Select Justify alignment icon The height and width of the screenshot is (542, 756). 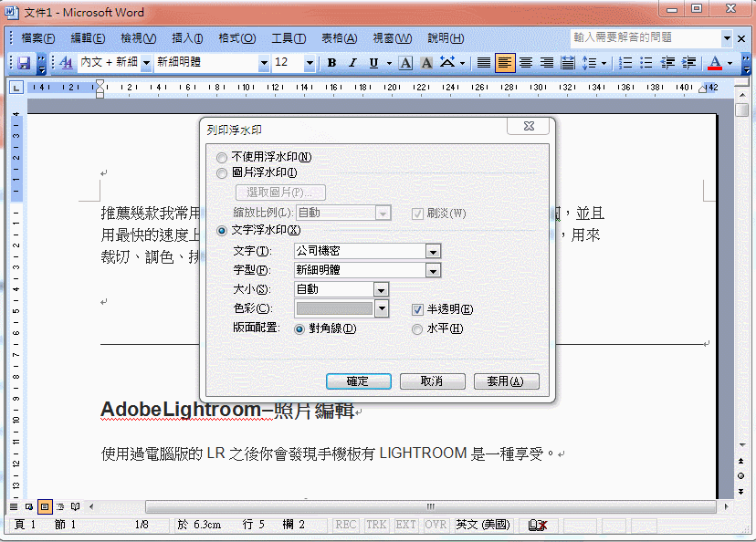(484, 63)
